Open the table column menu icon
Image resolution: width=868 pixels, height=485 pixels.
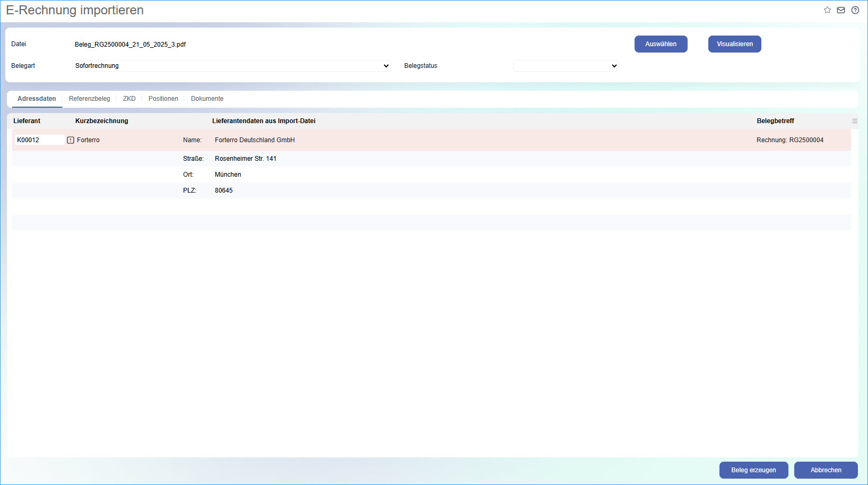point(855,121)
